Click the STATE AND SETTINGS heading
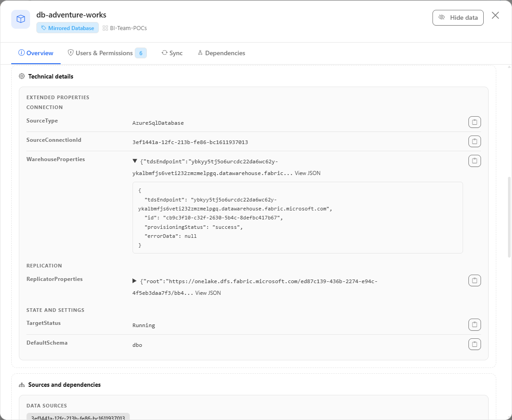The width and height of the screenshot is (512, 420). click(x=55, y=310)
